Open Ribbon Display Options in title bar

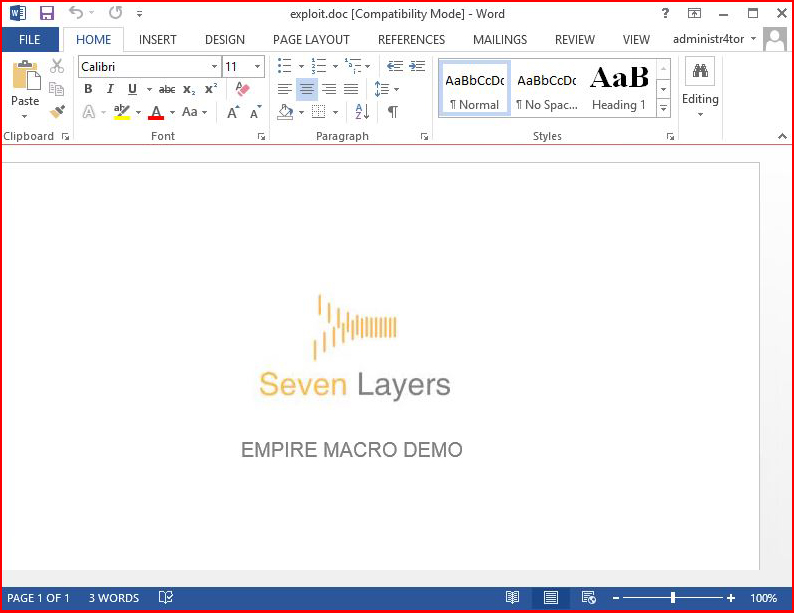tap(694, 14)
